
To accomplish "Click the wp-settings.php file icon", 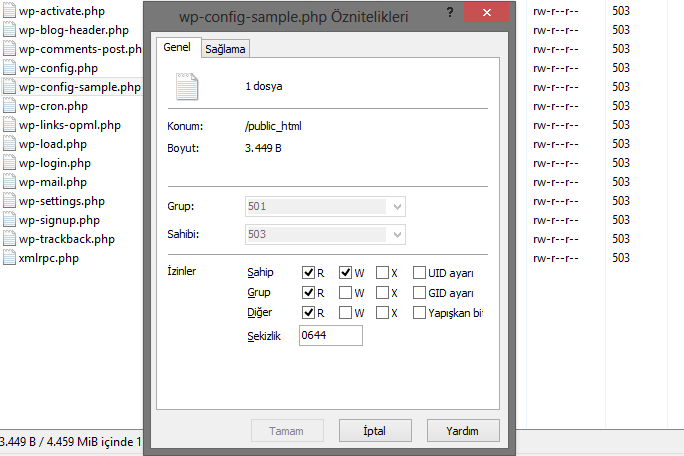I will pyautogui.click(x=8, y=201).
